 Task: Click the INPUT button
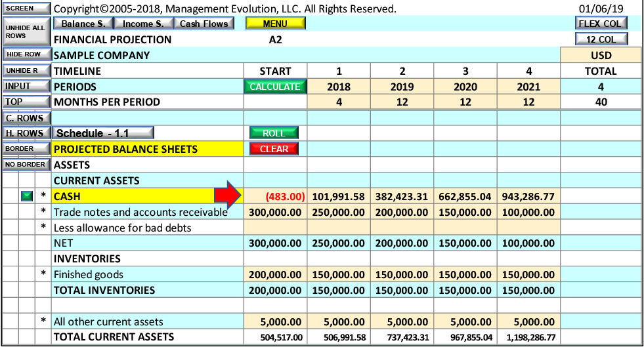coord(27,86)
